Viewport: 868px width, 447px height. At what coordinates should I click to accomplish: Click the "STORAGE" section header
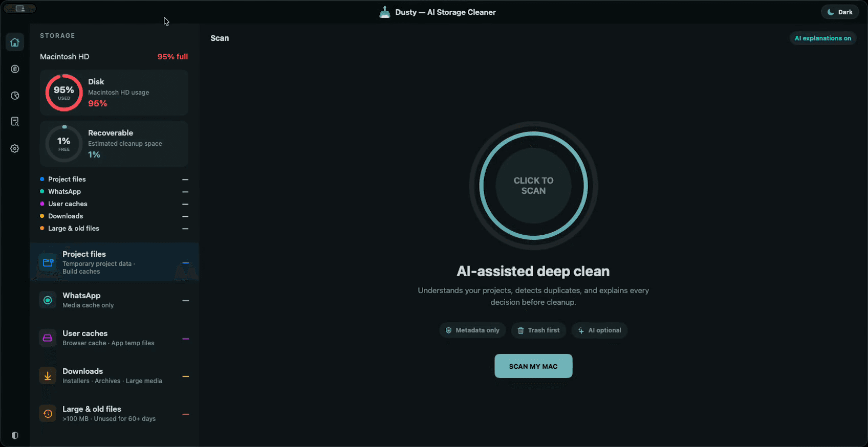click(57, 36)
